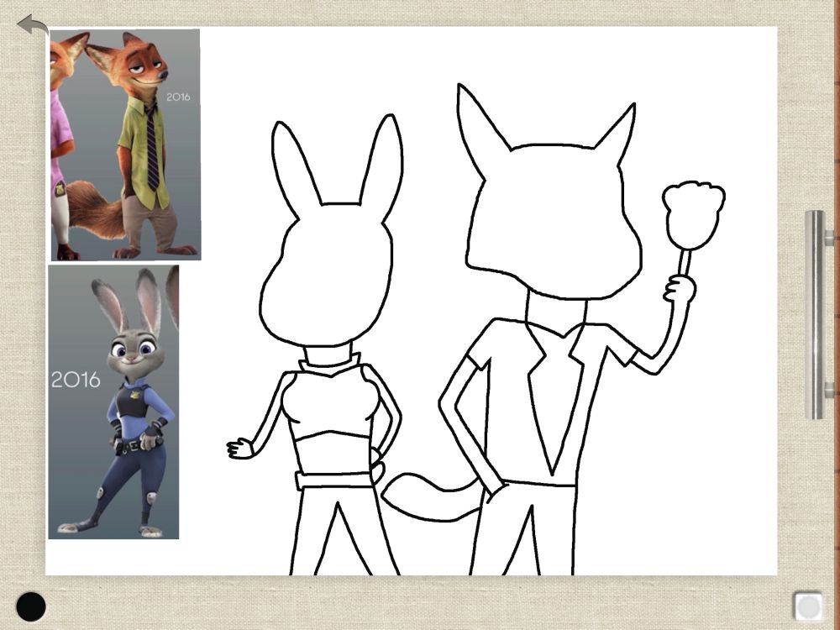Pull the metal drawer handle

point(816,314)
